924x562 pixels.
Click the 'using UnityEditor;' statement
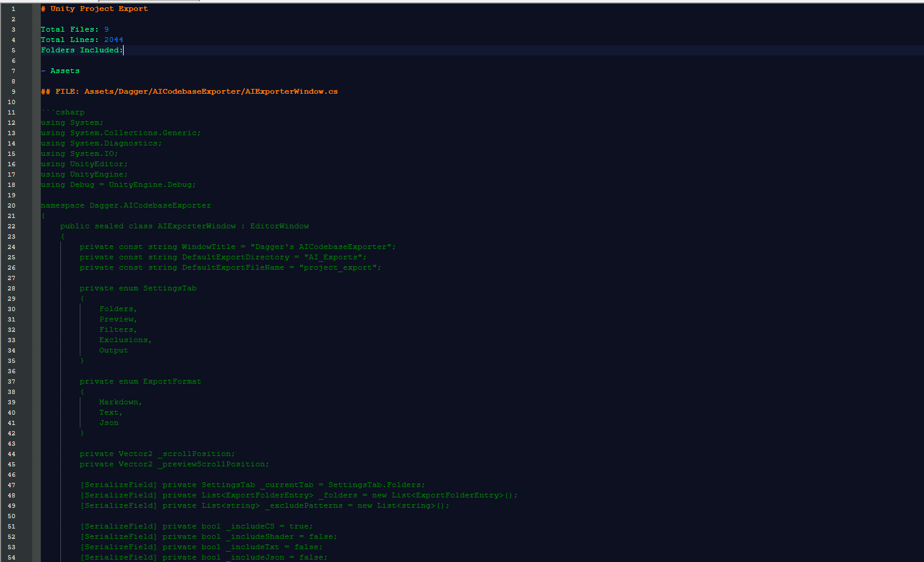click(83, 164)
